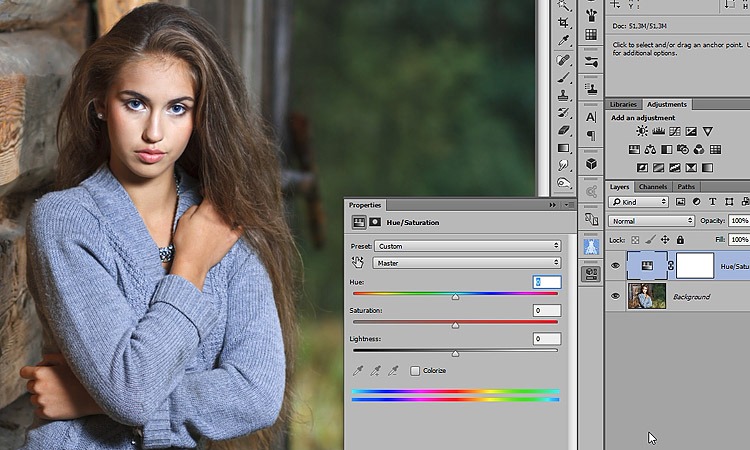Screen dimensions: 750x450
Task: Hide the Background layer eye icon
Action: point(616,296)
